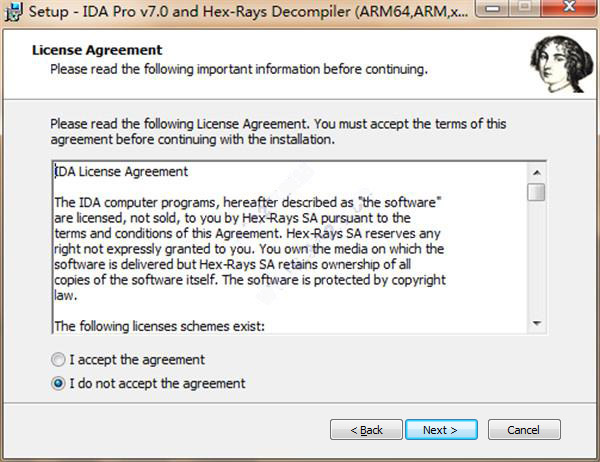This screenshot has height=462, width=600.
Task: Click the setup installer icon in title bar
Action: click(11, 11)
